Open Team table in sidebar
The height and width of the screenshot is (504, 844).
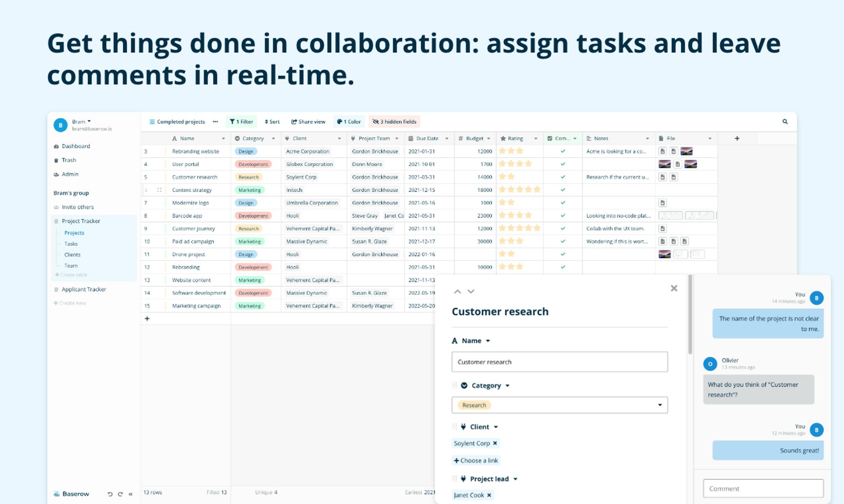71,266
